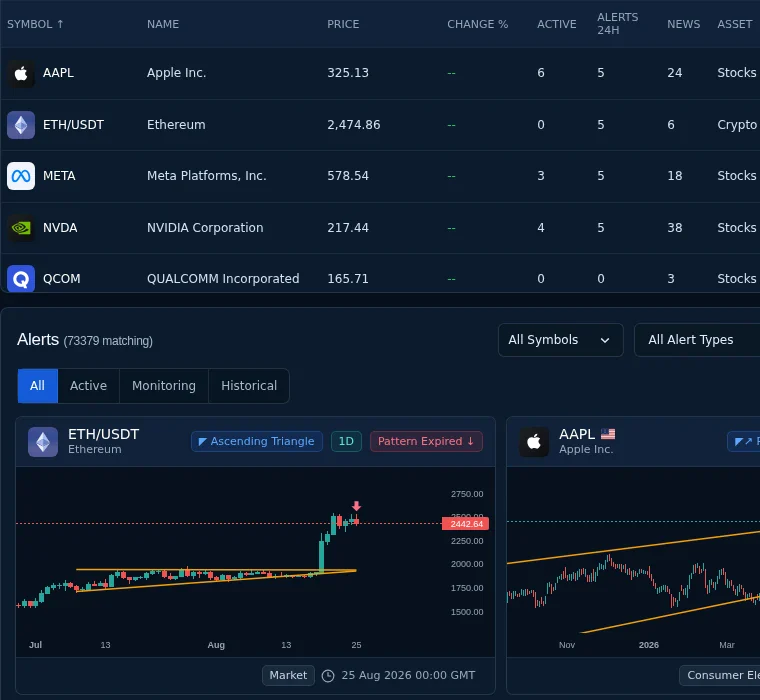760x700 pixels.
Task: Sort table by SYMBOL column header
Action: 35,24
